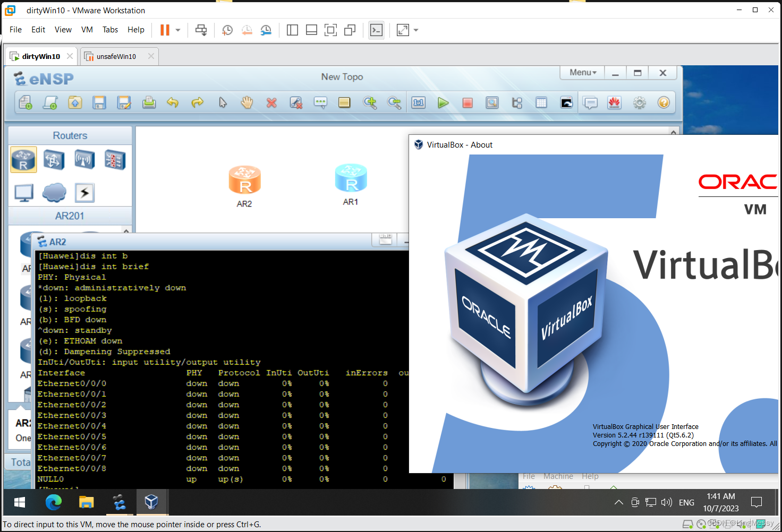Open the VMware File menu

coord(15,30)
